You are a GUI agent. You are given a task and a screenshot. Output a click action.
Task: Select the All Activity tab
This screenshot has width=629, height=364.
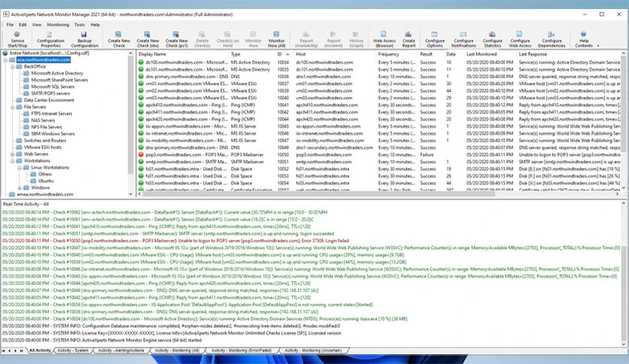[40, 350]
